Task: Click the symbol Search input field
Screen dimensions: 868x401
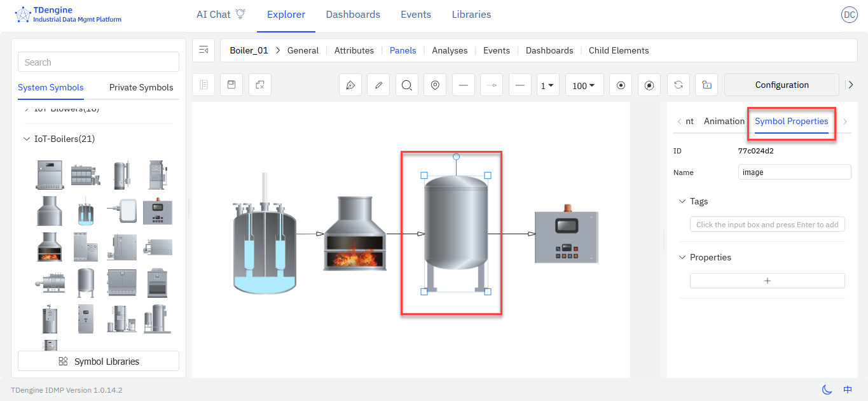Action: click(x=99, y=62)
